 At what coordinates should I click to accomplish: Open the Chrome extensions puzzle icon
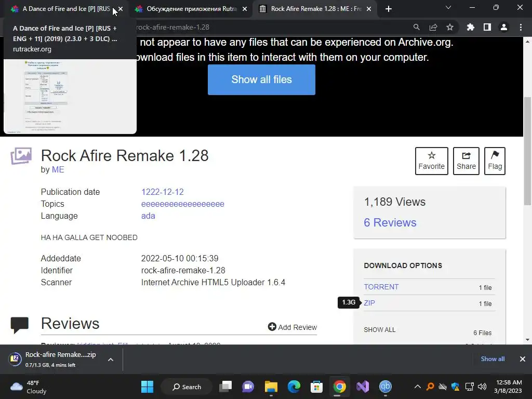point(470,27)
